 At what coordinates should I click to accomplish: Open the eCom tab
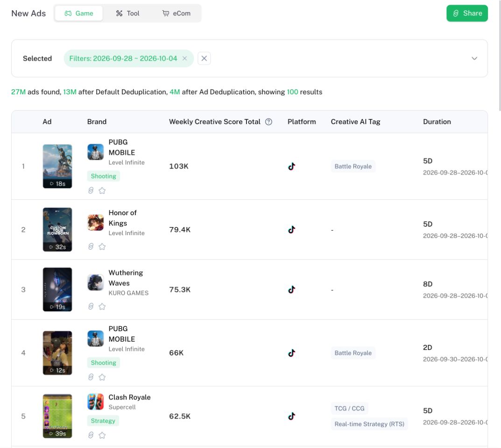click(176, 14)
